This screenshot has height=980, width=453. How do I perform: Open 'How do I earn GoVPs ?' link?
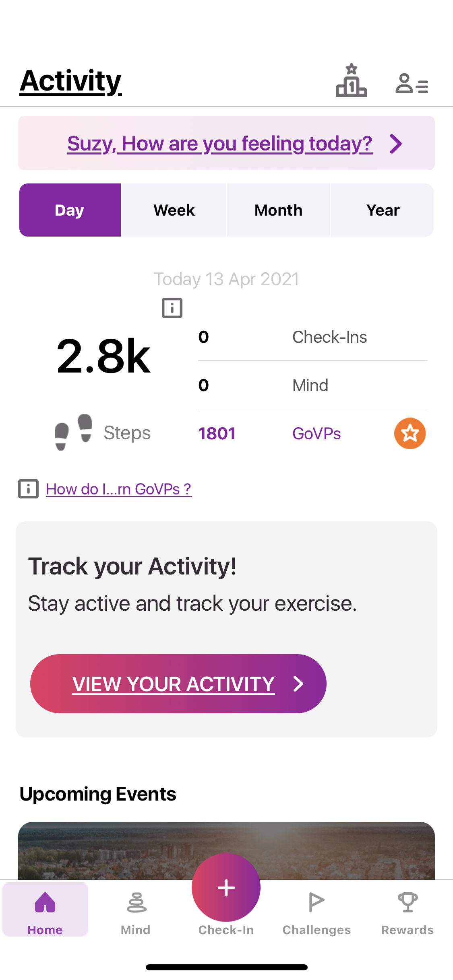pyautogui.click(x=119, y=489)
